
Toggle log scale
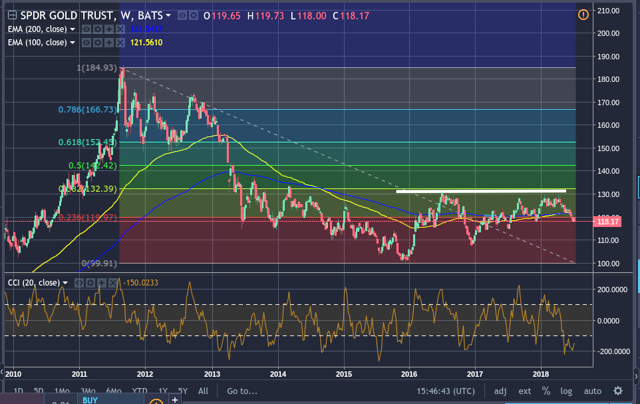click(566, 391)
